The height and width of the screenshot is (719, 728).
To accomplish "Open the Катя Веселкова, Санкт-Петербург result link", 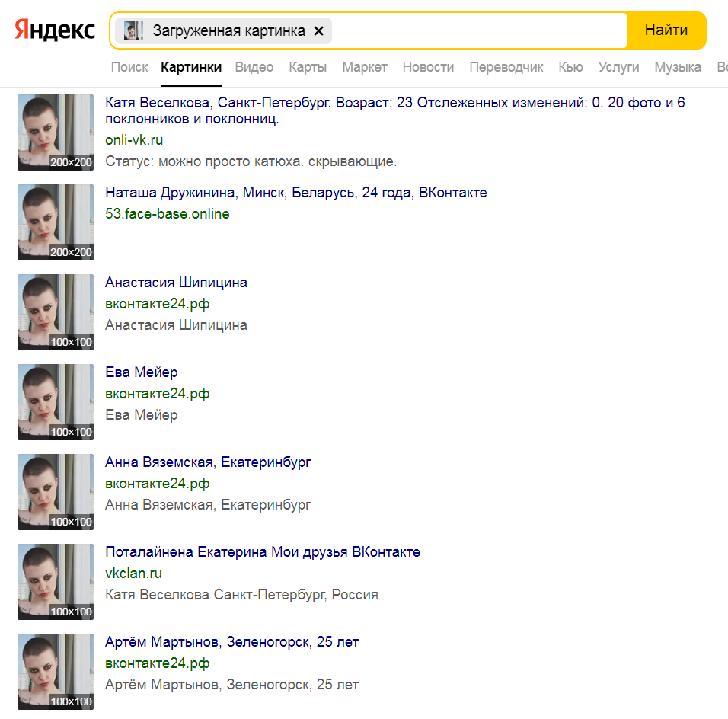I will (x=394, y=110).
